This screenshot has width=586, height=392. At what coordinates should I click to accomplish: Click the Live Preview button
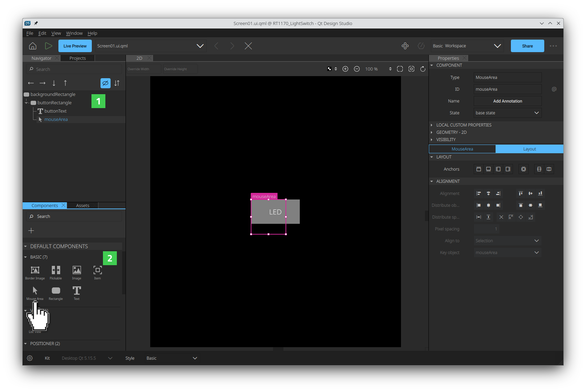click(75, 46)
